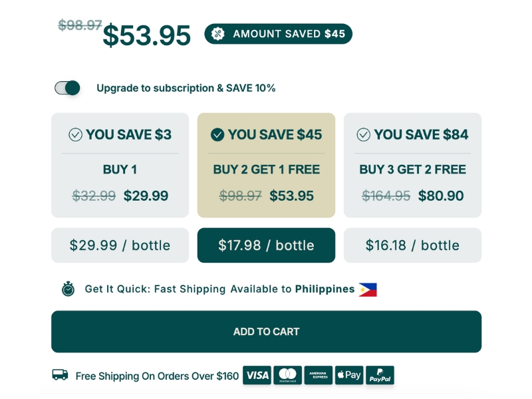Click the Visa payment icon
The height and width of the screenshot is (399, 532).
click(257, 375)
